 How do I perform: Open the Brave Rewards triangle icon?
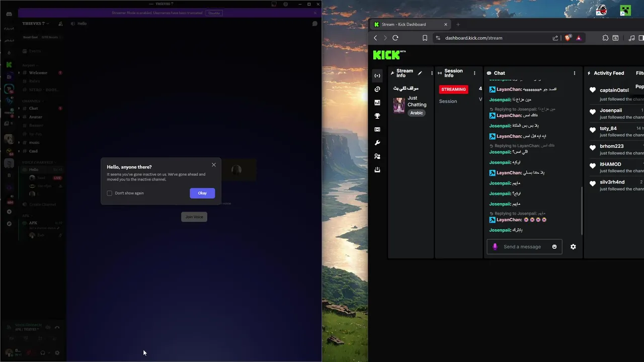coord(579,38)
